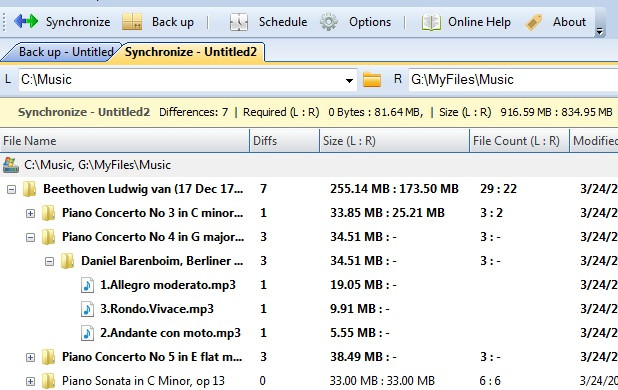Click the Daniel Barenboim folder icon
The height and width of the screenshot is (390, 618).
pyautogui.click(x=67, y=261)
